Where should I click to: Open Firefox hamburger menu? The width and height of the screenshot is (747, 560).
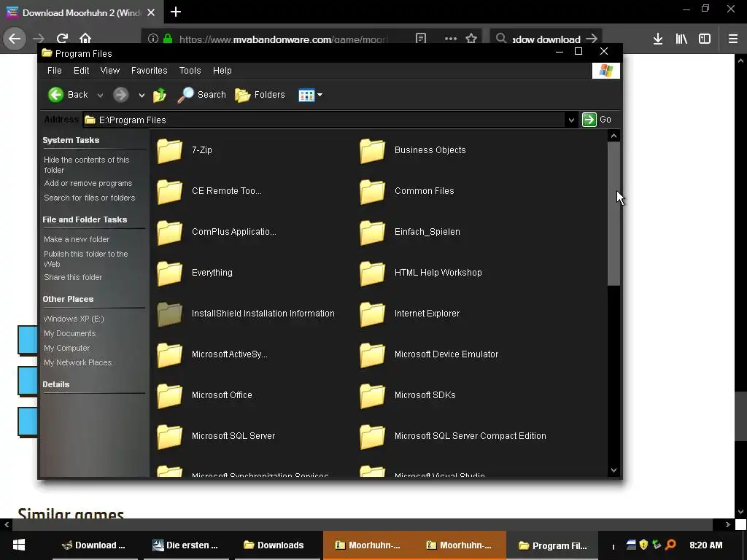pos(733,39)
